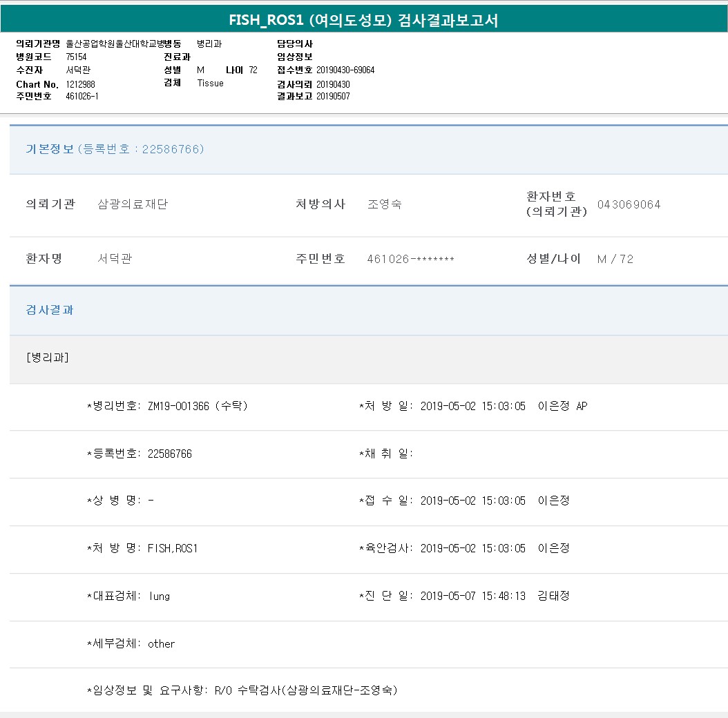Click the 환자번호 value 043069064
Image resolution: width=728 pixels, height=718 pixels.
point(629,204)
